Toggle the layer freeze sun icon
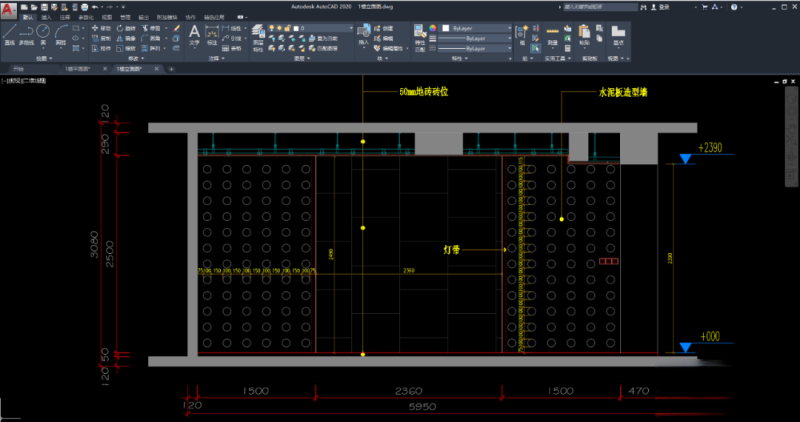Image resolution: width=800 pixels, height=422 pixels. (281, 28)
